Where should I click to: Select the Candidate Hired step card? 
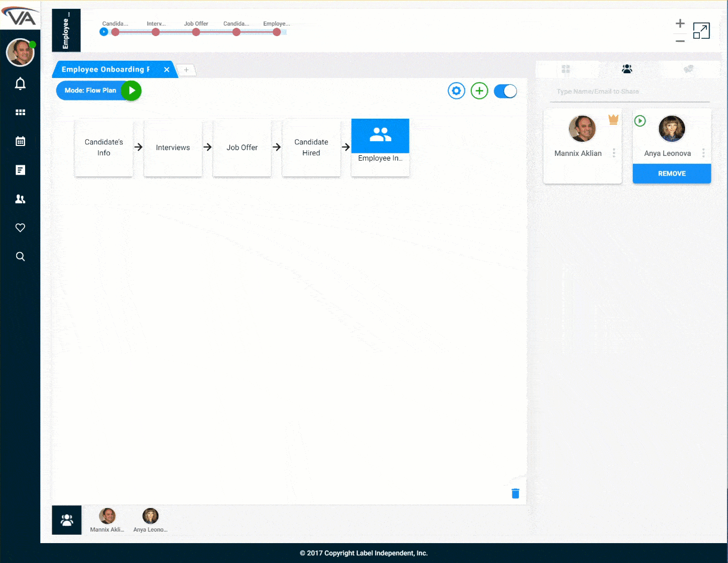311,148
